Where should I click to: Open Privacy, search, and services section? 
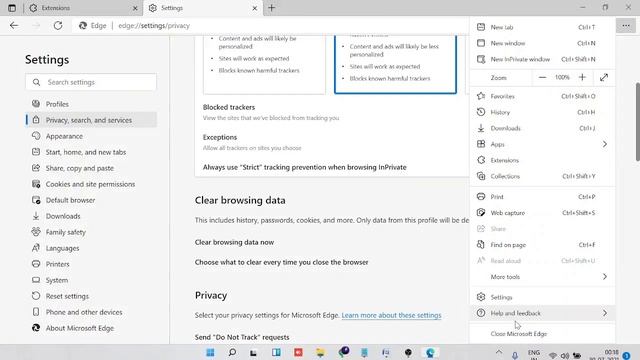pyautogui.click(x=91, y=120)
